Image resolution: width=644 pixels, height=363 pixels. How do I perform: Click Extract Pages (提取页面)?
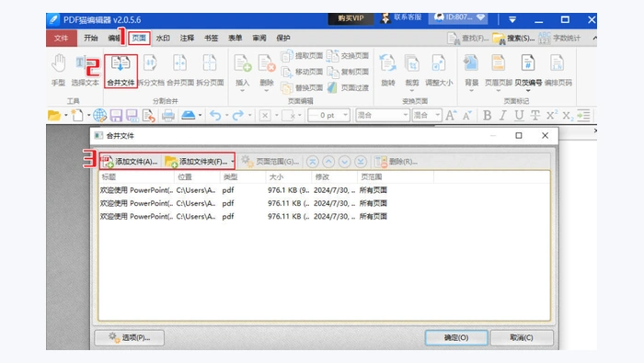coord(302,55)
